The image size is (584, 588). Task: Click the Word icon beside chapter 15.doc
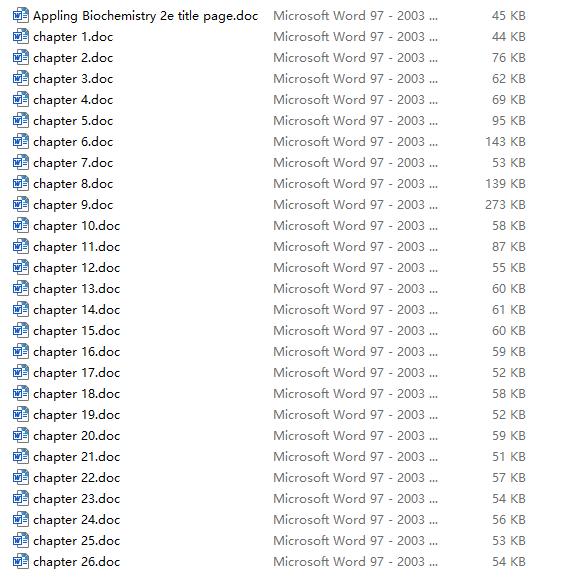click(21, 330)
